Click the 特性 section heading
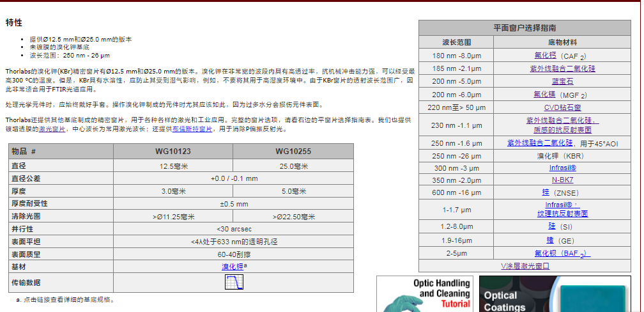 tap(14, 22)
